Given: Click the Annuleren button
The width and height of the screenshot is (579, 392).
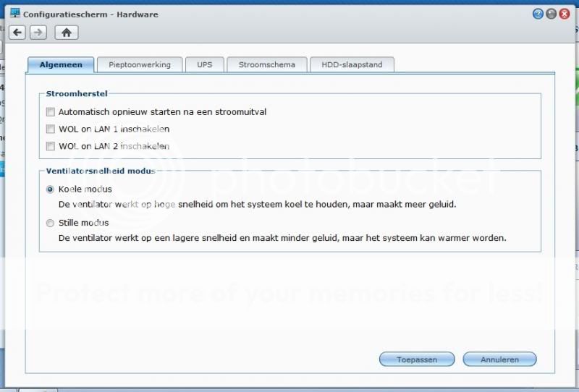Looking at the screenshot, I should [x=499, y=359].
